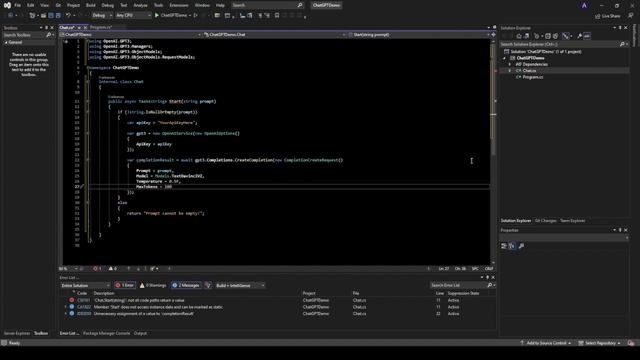Switch to the Git Changes tab
Screen dimensions: 640x360
pos(545,220)
